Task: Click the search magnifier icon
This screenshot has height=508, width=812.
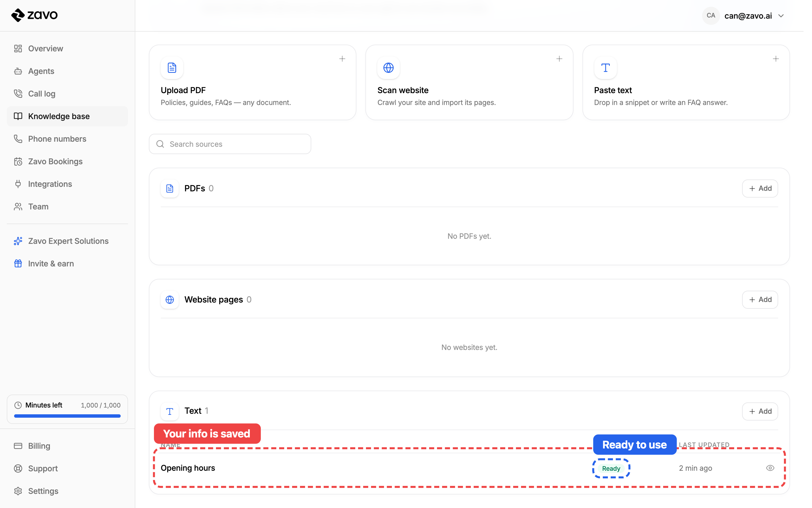Action: coord(160,144)
